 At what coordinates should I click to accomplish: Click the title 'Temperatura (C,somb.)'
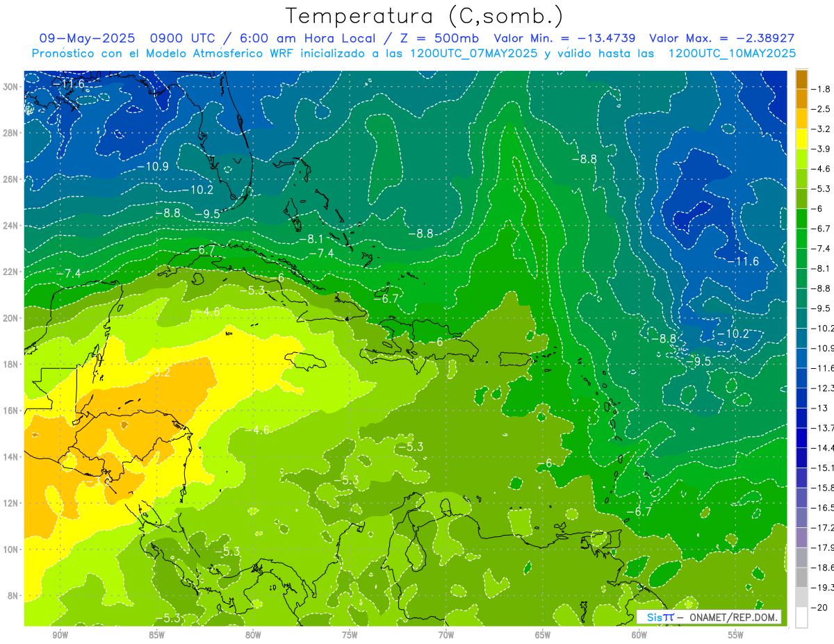[x=425, y=16]
